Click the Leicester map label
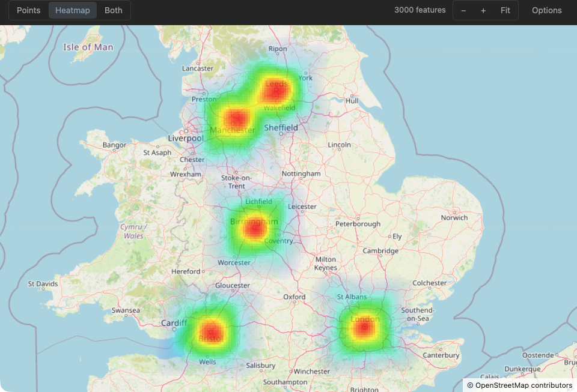Screen dimensions: 577x392 (302, 207)
